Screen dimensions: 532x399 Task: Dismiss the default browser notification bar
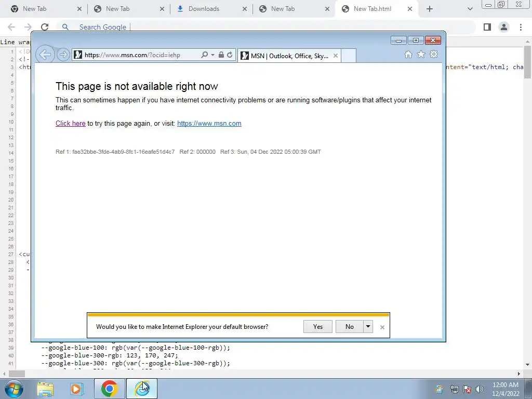[382, 327]
